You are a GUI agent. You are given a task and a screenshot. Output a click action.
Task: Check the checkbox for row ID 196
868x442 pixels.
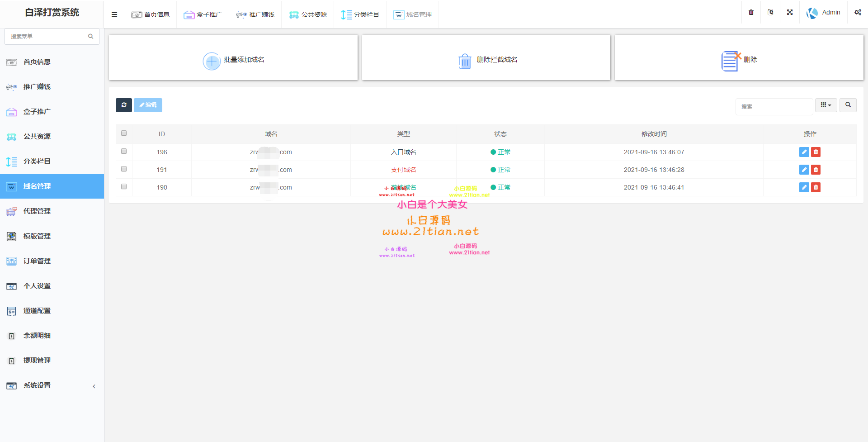tap(124, 151)
